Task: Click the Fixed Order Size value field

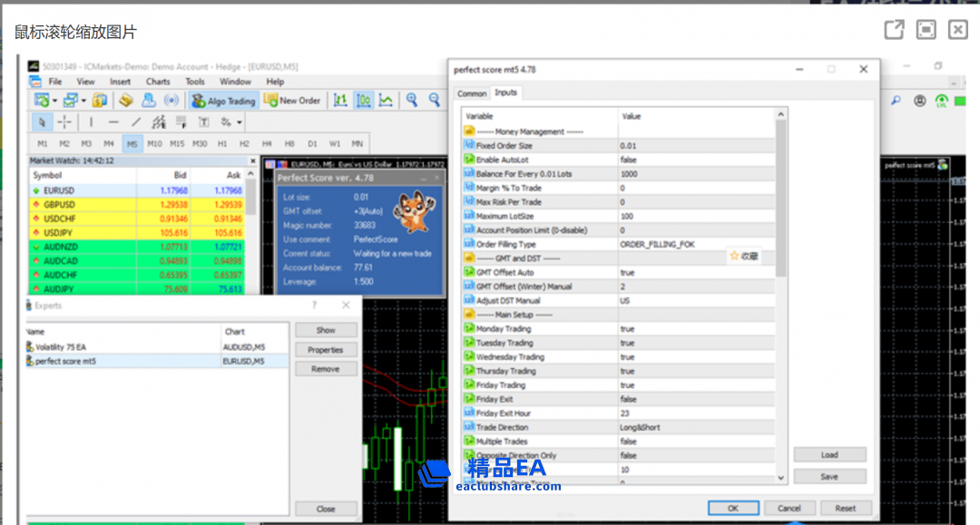Action: [x=694, y=146]
